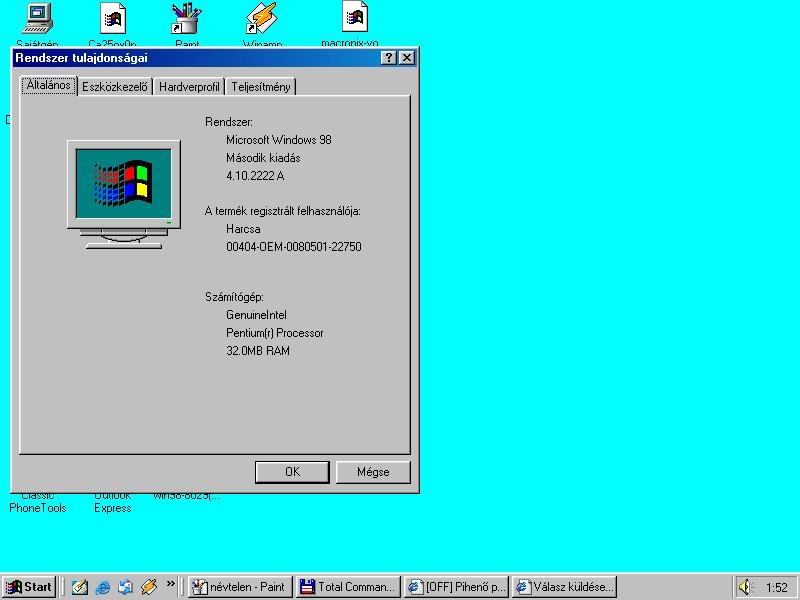Click the Második kiadás text

point(263,158)
